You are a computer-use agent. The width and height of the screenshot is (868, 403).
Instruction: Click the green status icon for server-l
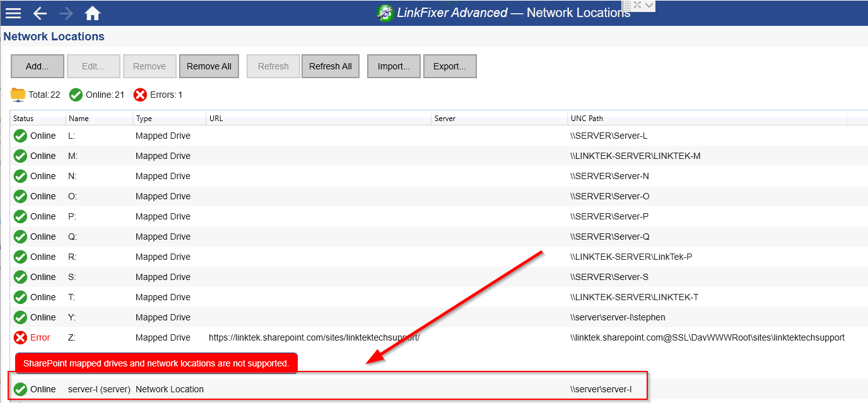coord(21,389)
